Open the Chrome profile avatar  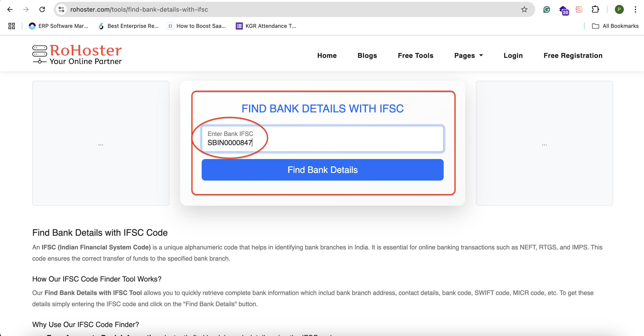click(619, 9)
